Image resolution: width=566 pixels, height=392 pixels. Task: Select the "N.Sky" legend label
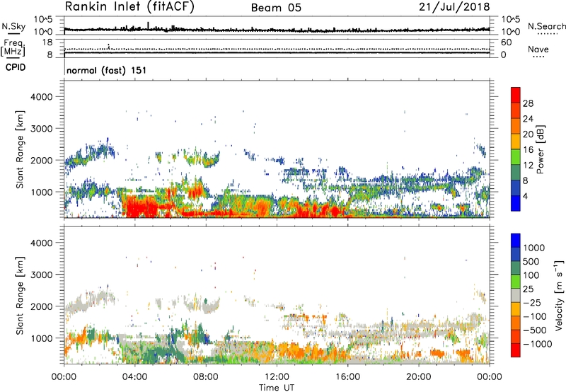(x=13, y=26)
